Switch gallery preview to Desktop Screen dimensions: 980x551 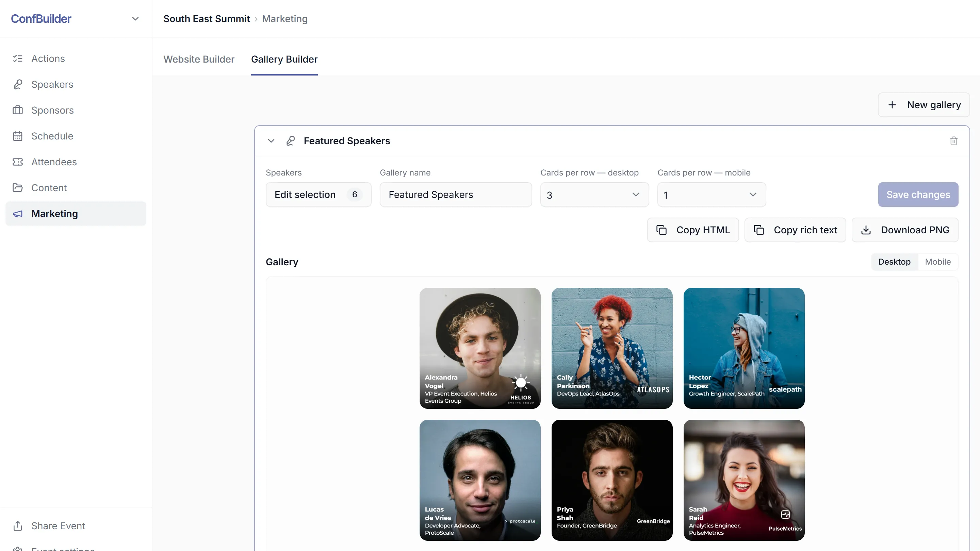click(x=894, y=262)
